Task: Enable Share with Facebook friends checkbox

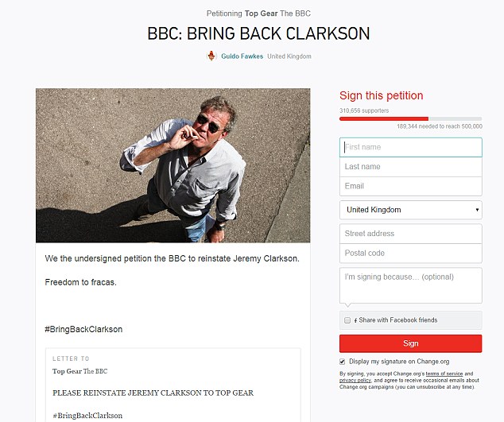Action: click(347, 320)
